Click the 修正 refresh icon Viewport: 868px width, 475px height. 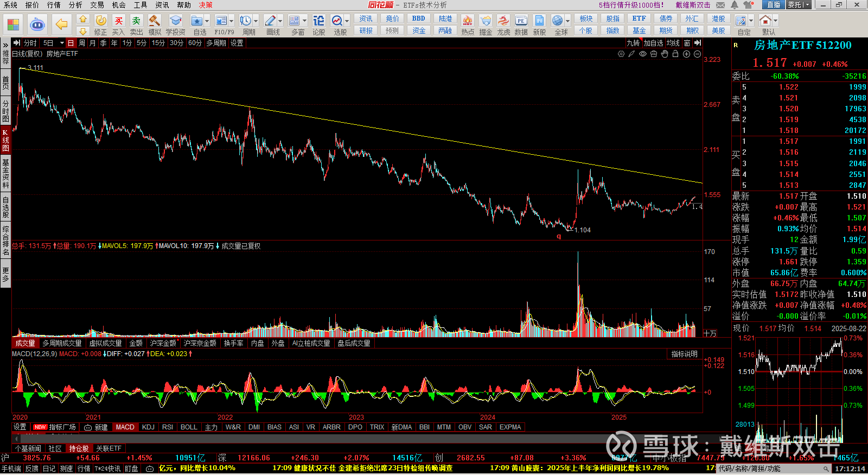(101, 21)
